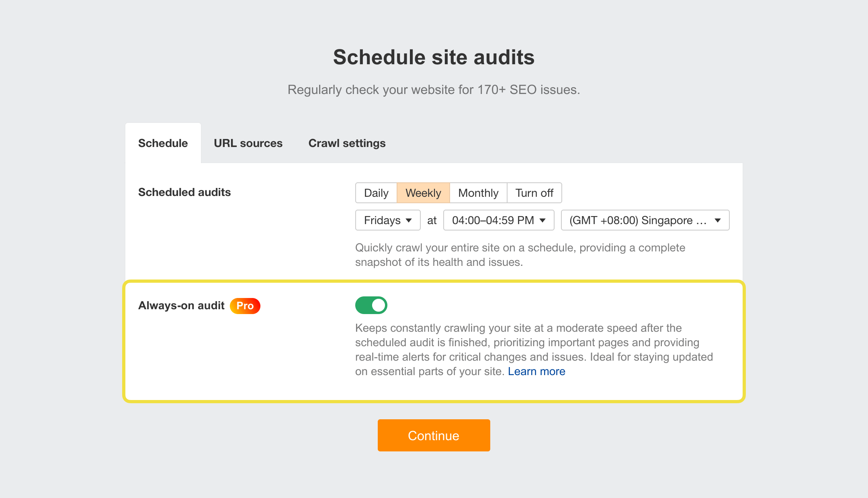Click the timezone dropdown arrow
The image size is (868, 498).
tap(718, 220)
